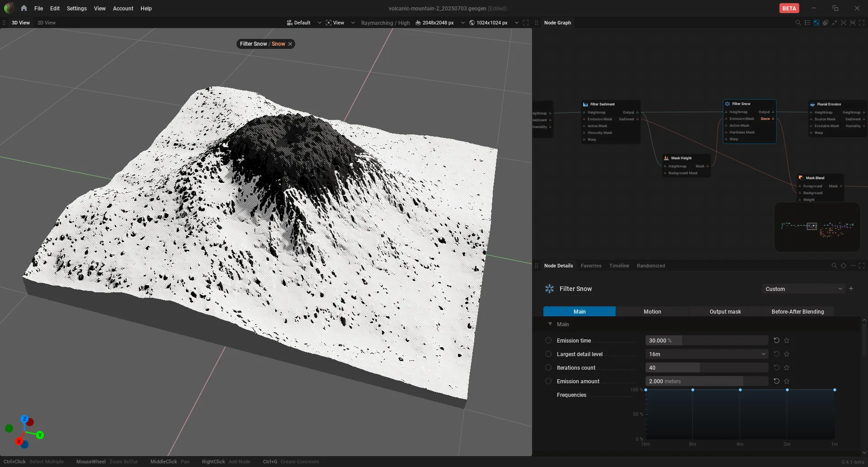The width and height of the screenshot is (868, 467).
Task: Toggle the Emission time radio circle
Action: point(548,340)
